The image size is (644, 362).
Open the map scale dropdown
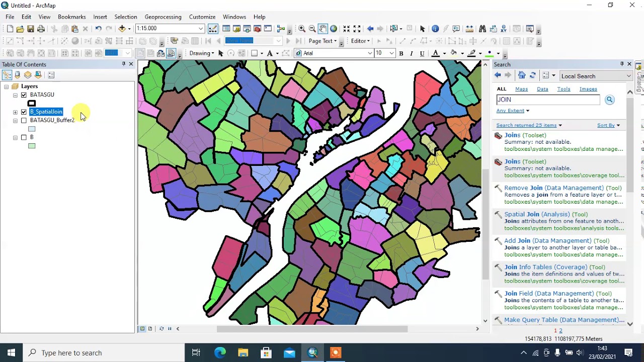(x=201, y=29)
